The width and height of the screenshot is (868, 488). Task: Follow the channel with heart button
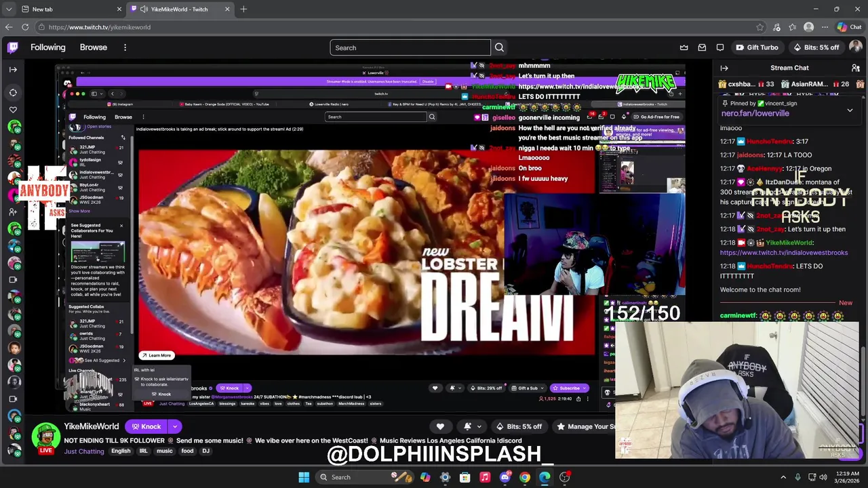click(x=440, y=426)
